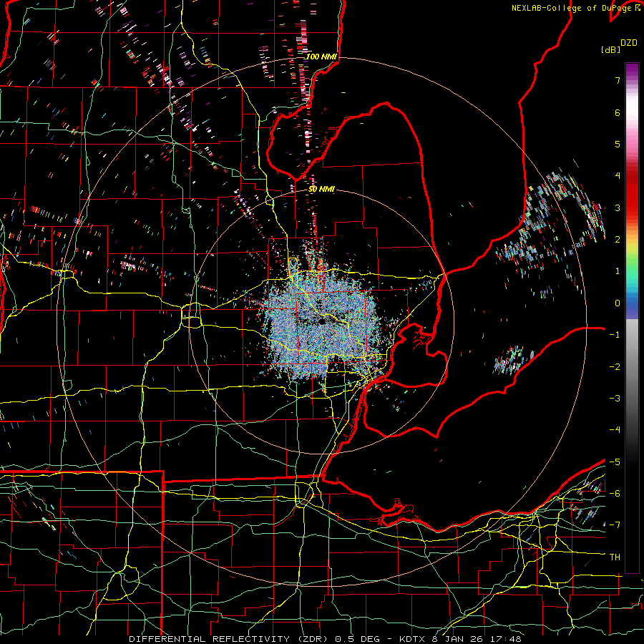
Task: Click the 6 value on the color scale
Action: 618,112
